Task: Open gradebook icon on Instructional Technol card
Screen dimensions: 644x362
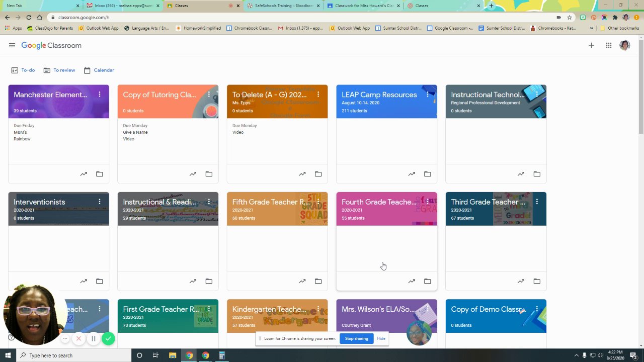Action: [x=521, y=174]
